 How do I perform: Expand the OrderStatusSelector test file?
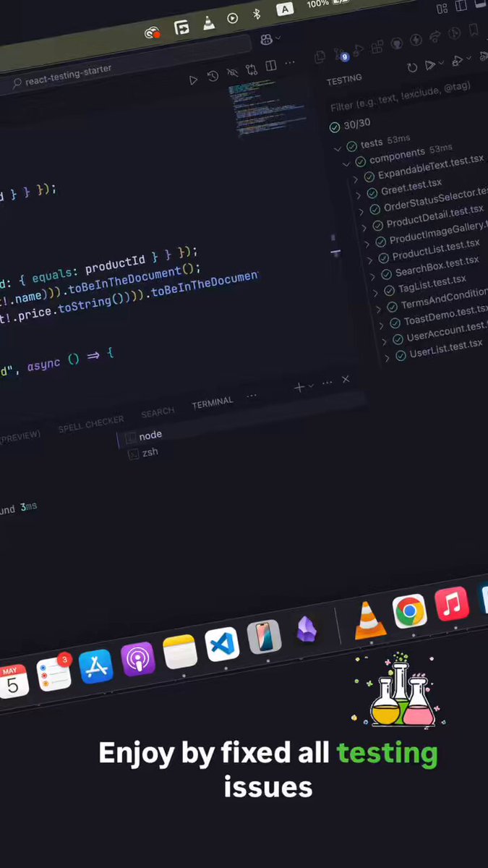tap(361, 211)
